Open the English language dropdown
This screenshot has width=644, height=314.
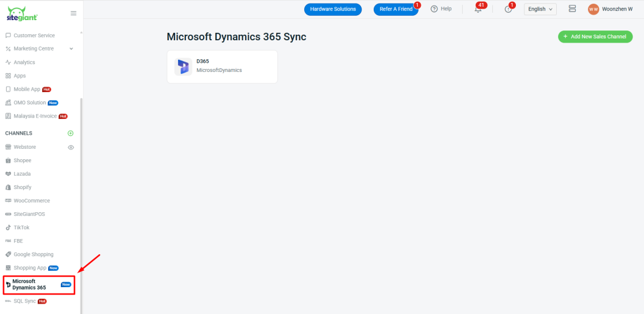pyautogui.click(x=540, y=9)
